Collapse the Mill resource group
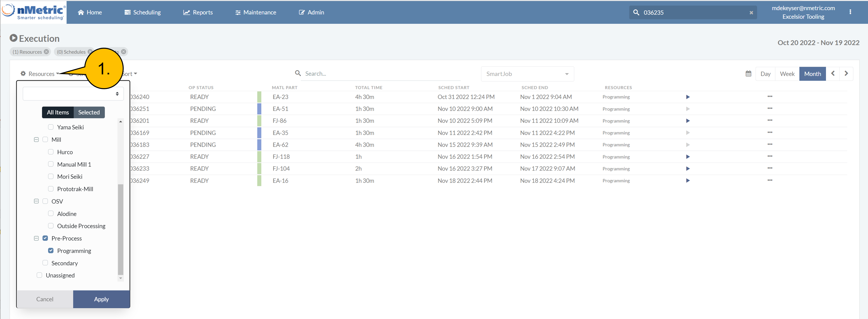Screen dimensions: 868x319 click(x=36, y=139)
